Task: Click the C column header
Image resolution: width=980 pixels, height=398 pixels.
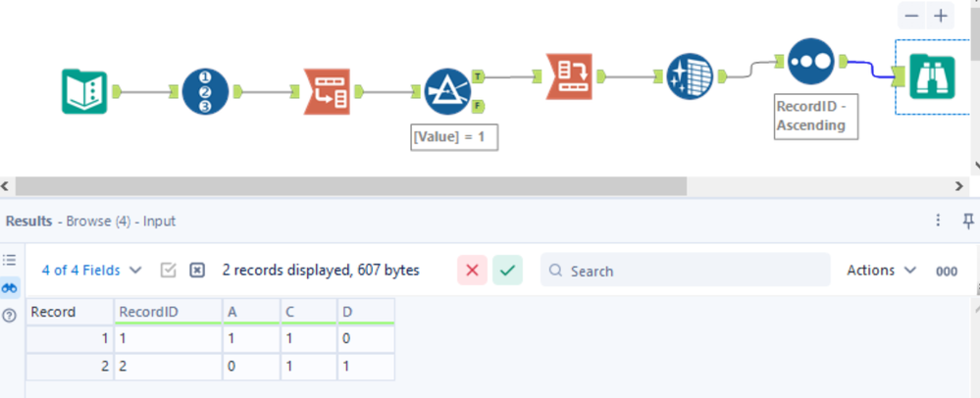Action: tap(309, 311)
